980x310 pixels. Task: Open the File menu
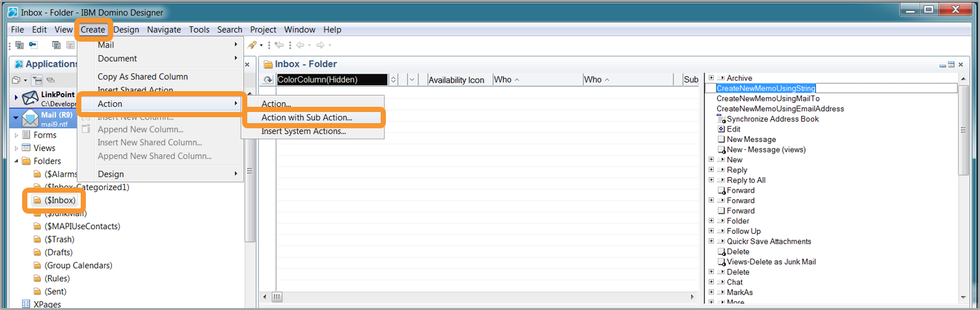pyautogui.click(x=18, y=29)
